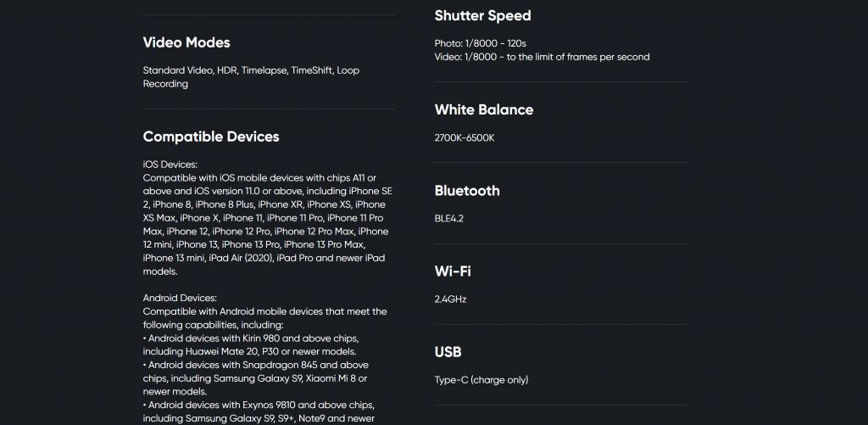Click the Type-C (charge only) text

pos(481,380)
